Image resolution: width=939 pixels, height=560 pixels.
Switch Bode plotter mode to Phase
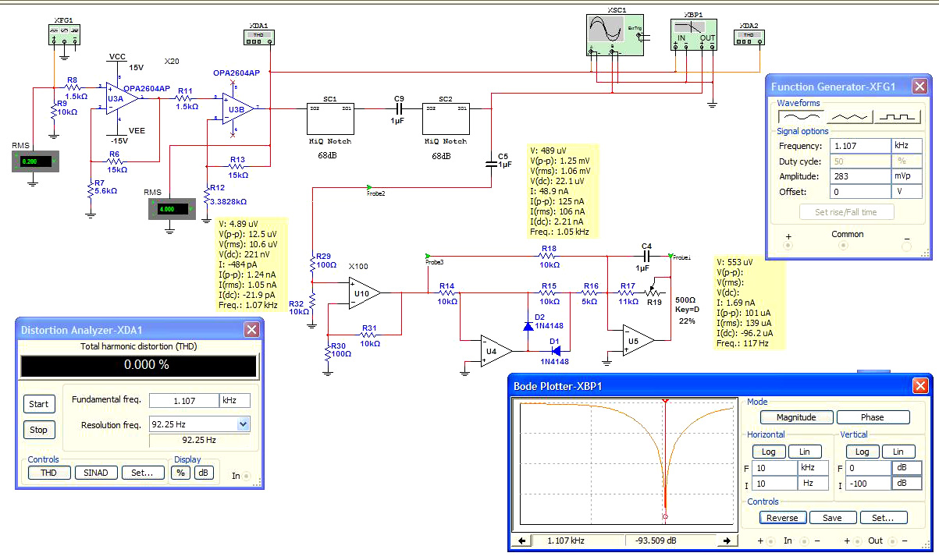872,417
